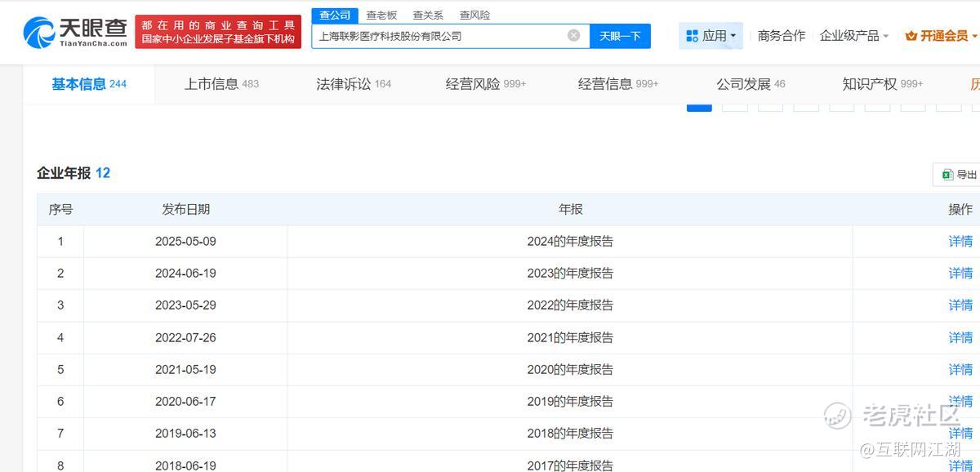Click the 企业年报 12 section heading
Image resolution: width=980 pixels, height=472 pixels.
click(x=73, y=172)
